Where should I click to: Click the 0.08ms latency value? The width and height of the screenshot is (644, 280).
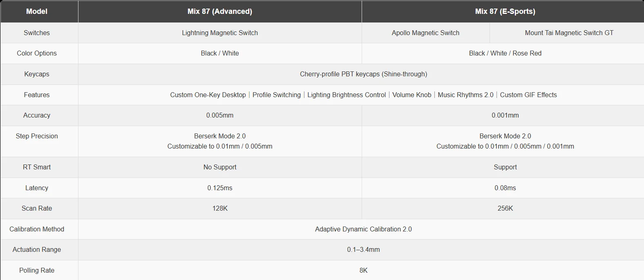tap(505, 188)
